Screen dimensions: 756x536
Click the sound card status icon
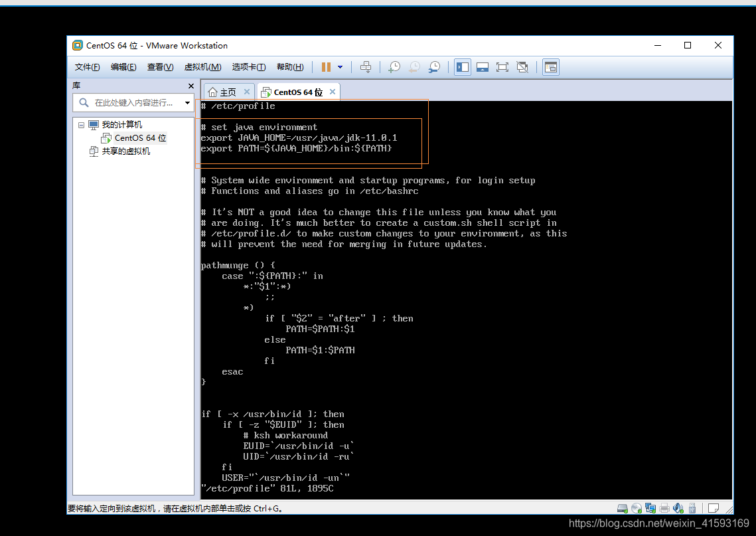[678, 508]
